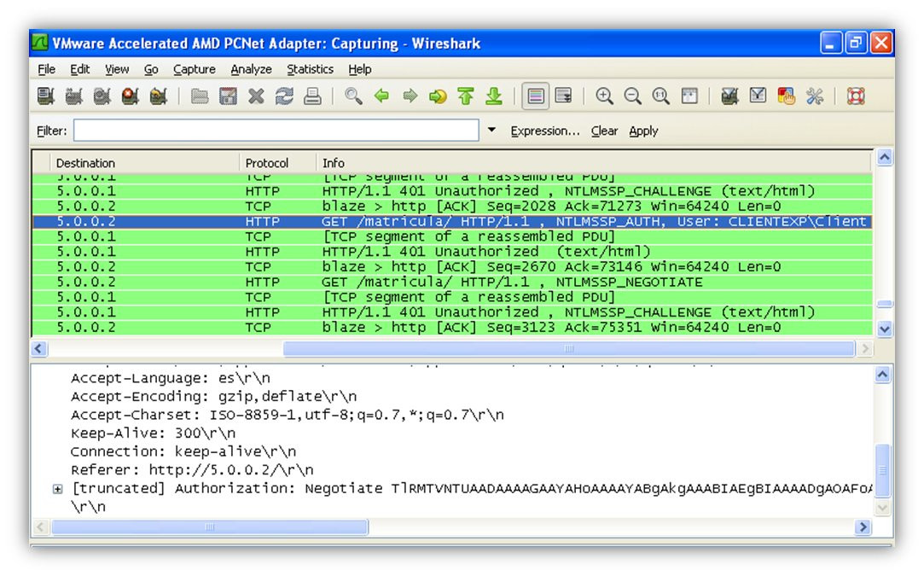Click the zoom out icon
Image resolution: width=924 pixels, height=576 pixels.
point(633,96)
